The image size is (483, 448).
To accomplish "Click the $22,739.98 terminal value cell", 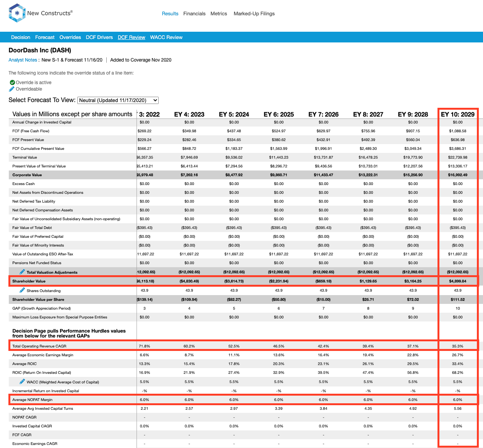I will click(x=458, y=157).
